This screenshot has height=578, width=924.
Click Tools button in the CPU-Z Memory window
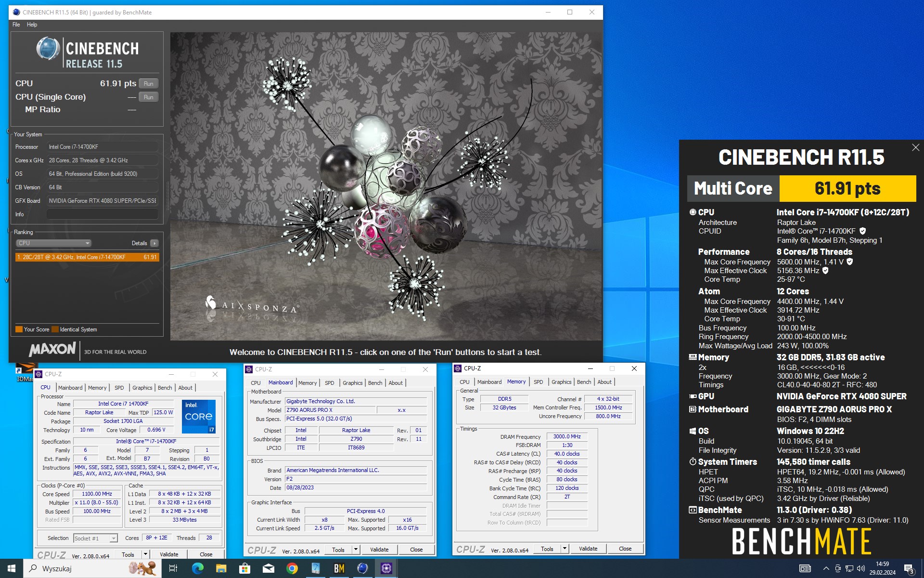(547, 549)
